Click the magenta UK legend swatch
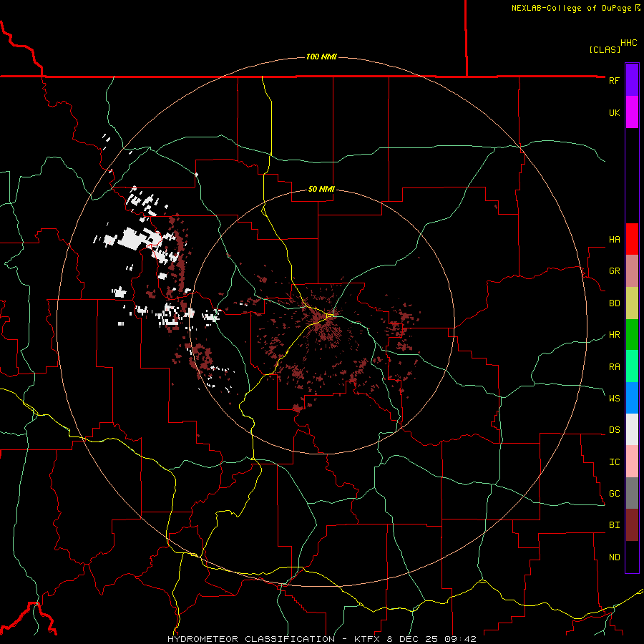 click(632, 112)
